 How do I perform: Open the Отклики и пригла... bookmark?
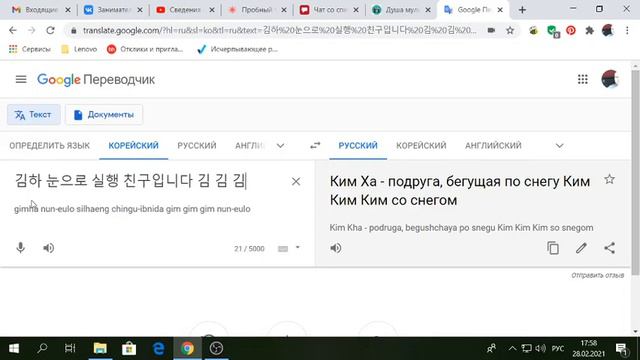click(x=145, y=49)
